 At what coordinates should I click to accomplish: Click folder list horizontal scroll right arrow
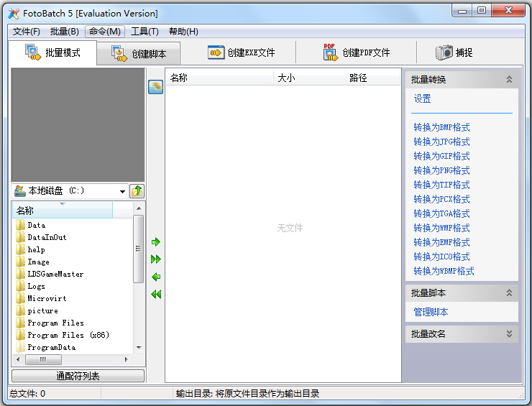(127, 359)
